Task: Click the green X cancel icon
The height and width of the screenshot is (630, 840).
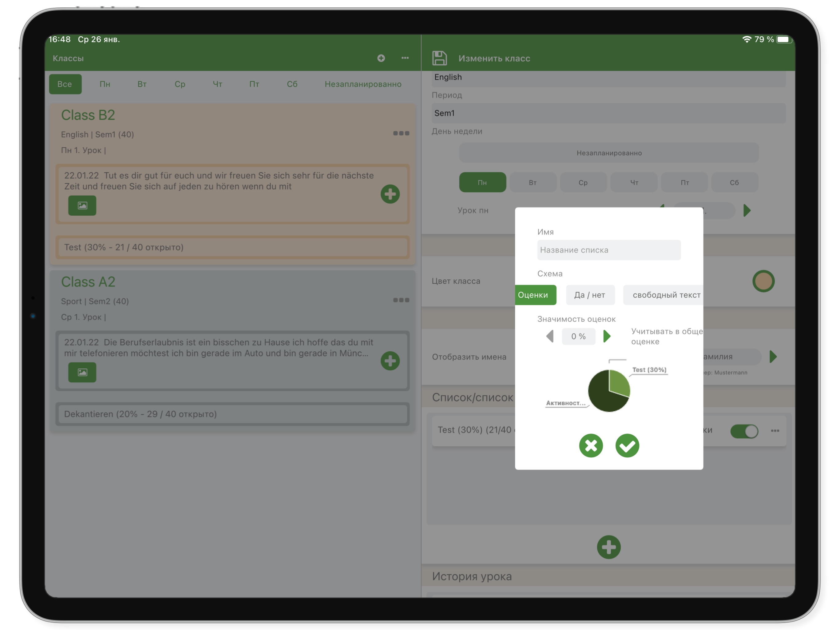Action: (x=591, y=445)
